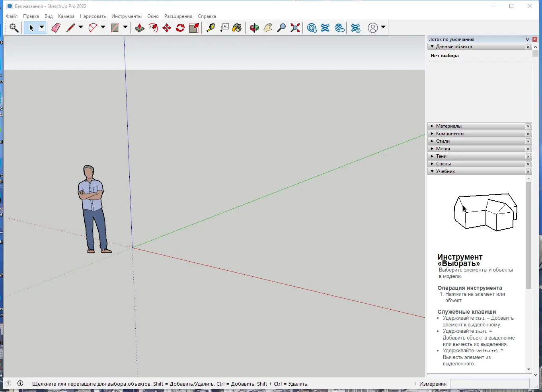This screenshot has height=392, width=542.
Task: Pick the Tape Measure tool
Action: pyautogui.click(x=211, y=28)
